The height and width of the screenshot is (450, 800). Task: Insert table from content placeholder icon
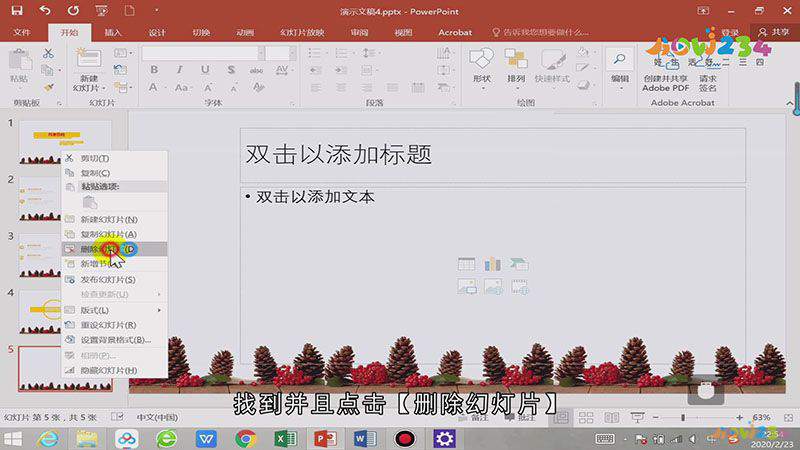click(466, 264)
